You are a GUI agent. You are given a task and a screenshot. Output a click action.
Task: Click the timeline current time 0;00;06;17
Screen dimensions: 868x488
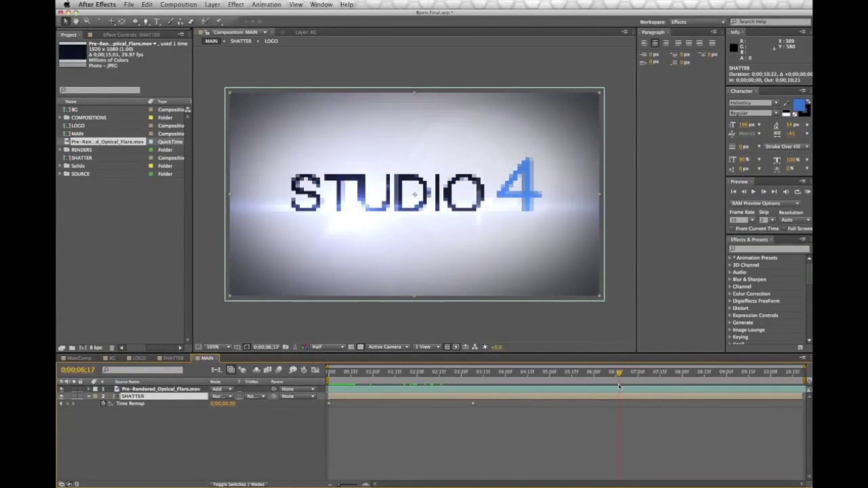[x=77, y=370]
